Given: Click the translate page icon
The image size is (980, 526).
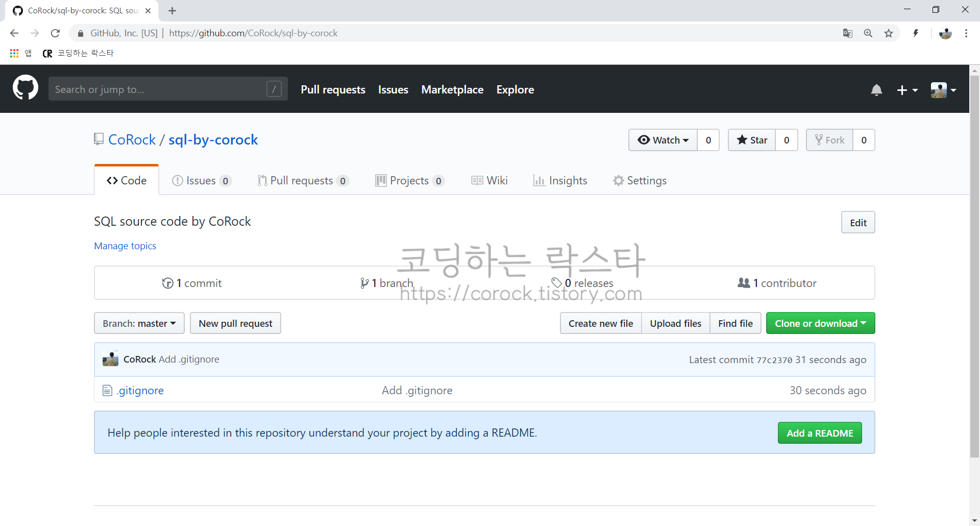Looking at the screenshot, I should (848, 33).
